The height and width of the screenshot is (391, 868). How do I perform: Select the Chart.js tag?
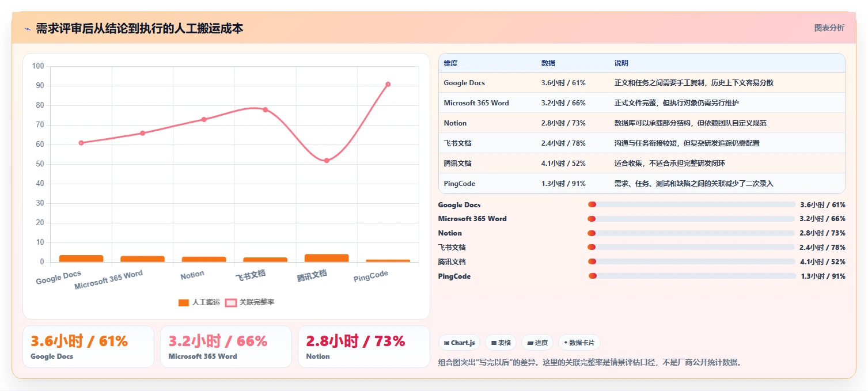[459, 343]
